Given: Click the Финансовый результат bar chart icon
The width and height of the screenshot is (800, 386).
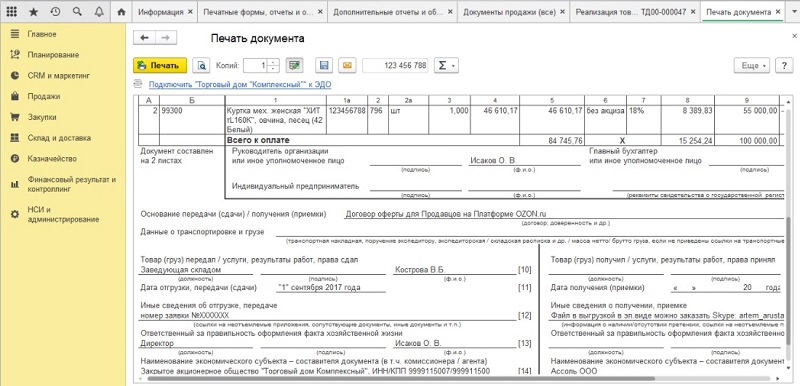Looking at the screenshot, I should point(15,184).
